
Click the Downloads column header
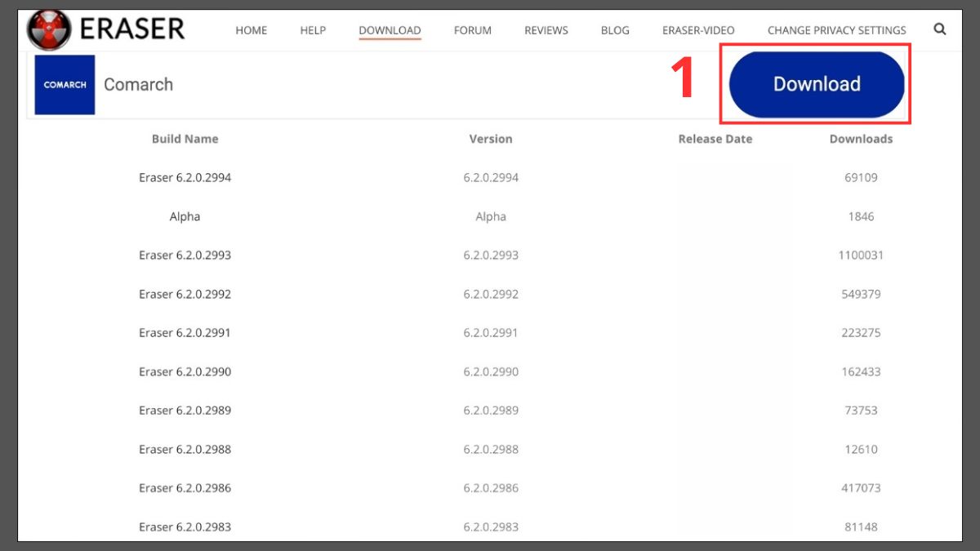pyautogui.click(x=862, y=139)
